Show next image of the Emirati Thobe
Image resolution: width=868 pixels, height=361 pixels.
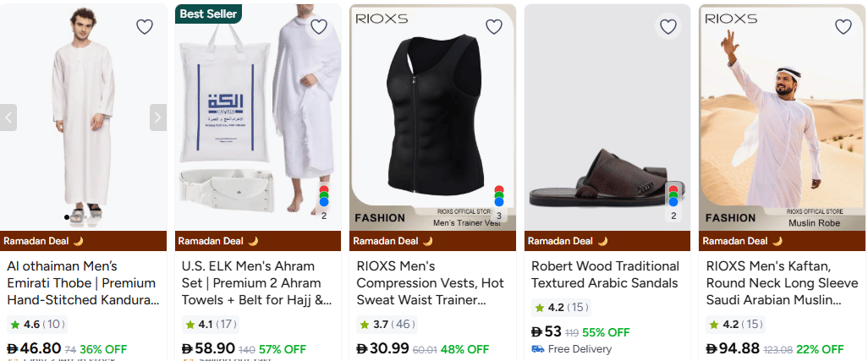coord(158,117)
